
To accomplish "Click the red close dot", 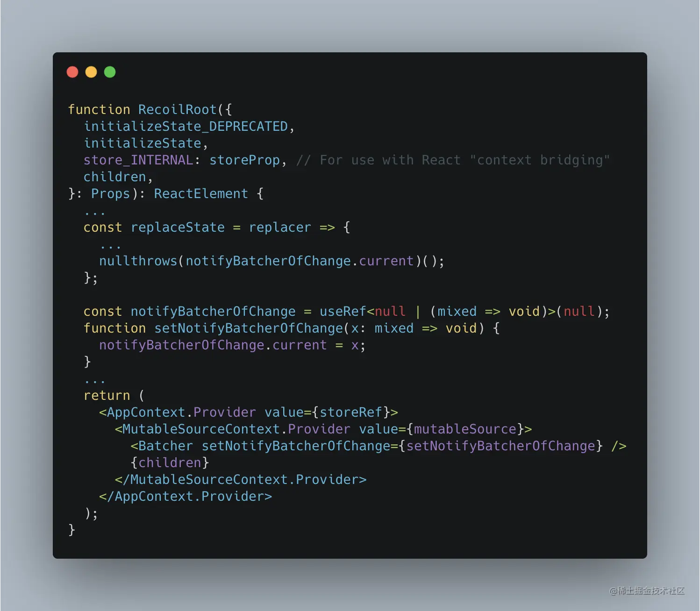I will 72,72.
